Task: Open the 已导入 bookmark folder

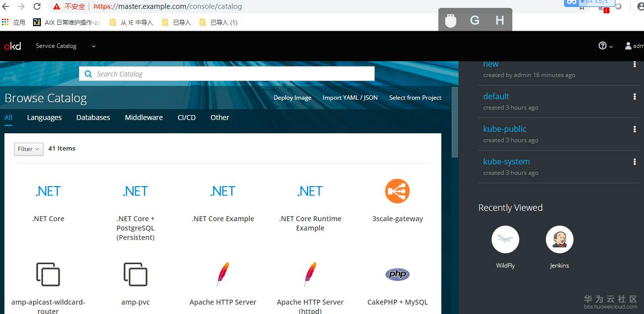Action: (x=176, y=22)
